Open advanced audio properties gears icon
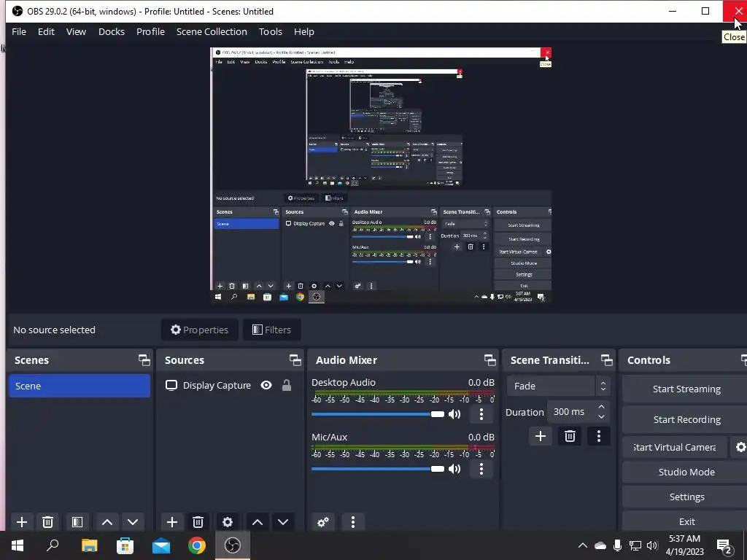The image size is (747, 560). [x=323, y=522]
